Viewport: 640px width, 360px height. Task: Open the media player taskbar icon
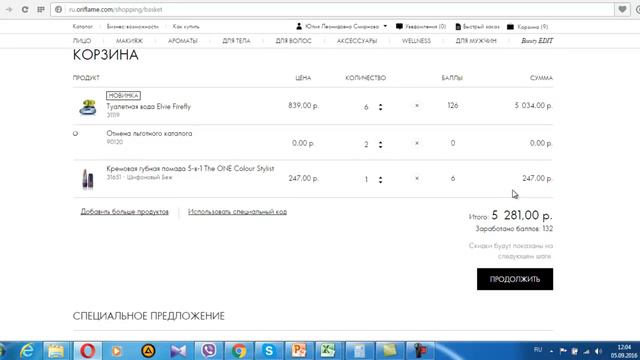(x=117, y=351)
